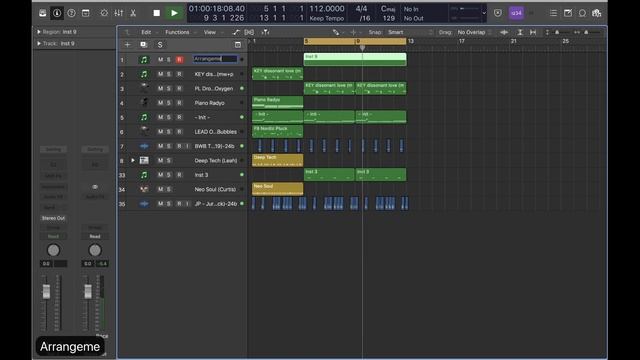Open the Edit menu in Tracks area
640x360 pixels.
click(x=146, y=32)
